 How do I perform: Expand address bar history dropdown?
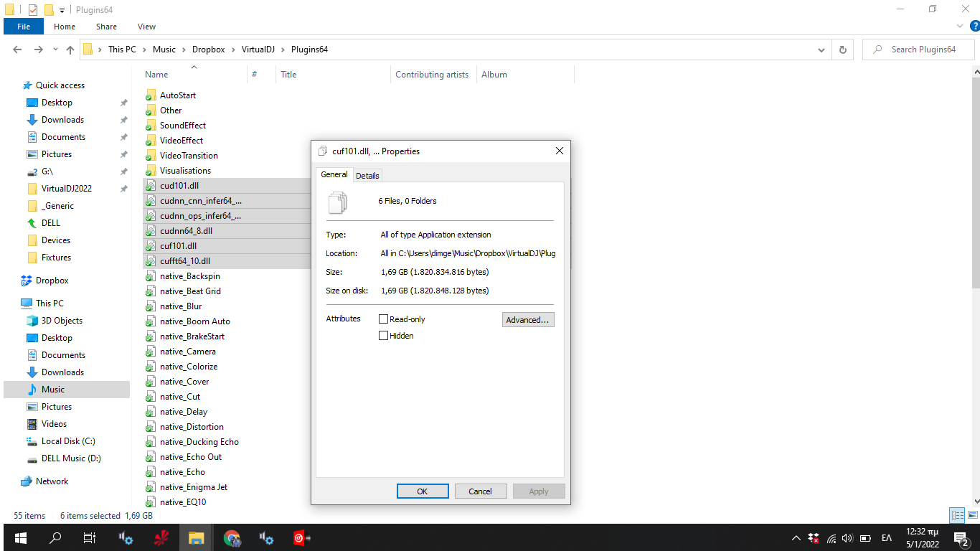point(821,50)
